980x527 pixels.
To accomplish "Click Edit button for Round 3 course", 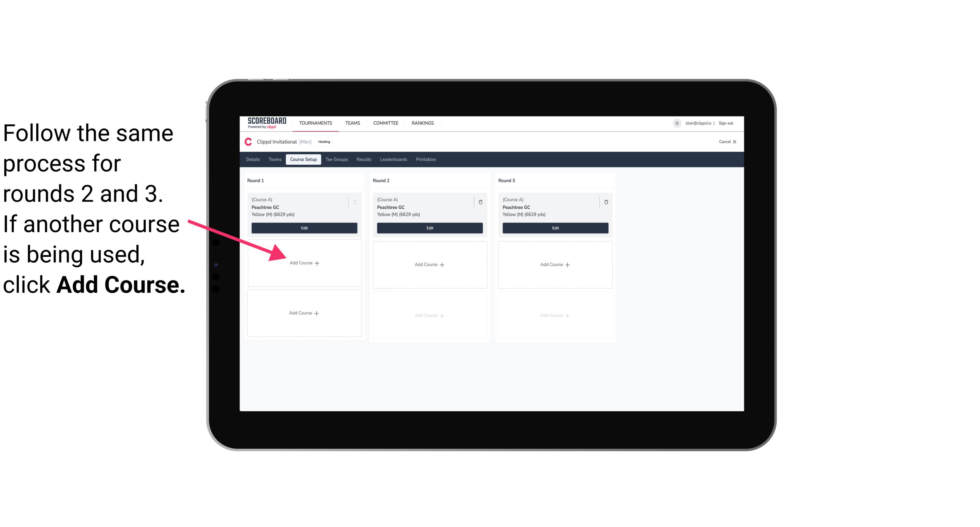I will (x=554, y=228).
